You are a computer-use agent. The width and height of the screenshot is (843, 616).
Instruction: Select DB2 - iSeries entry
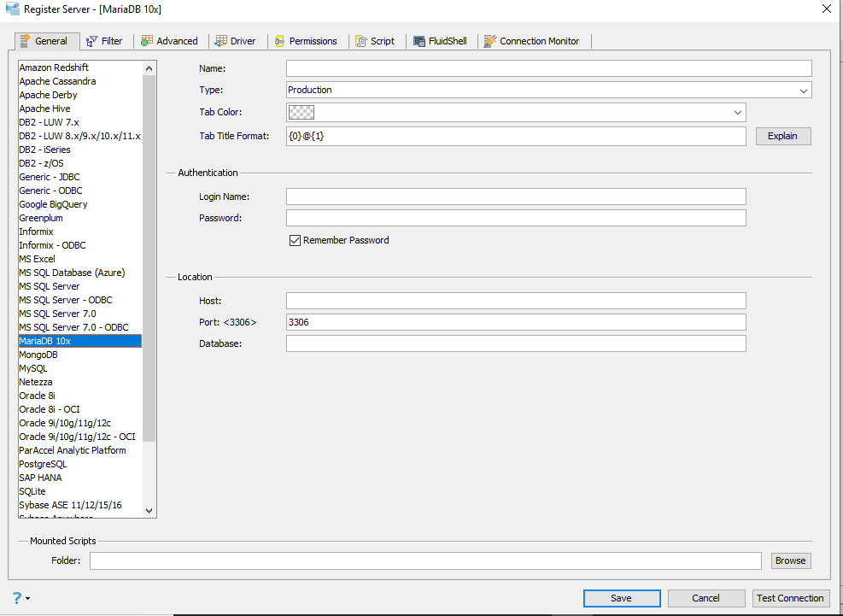pyautogui.click(x=80, y=150)
